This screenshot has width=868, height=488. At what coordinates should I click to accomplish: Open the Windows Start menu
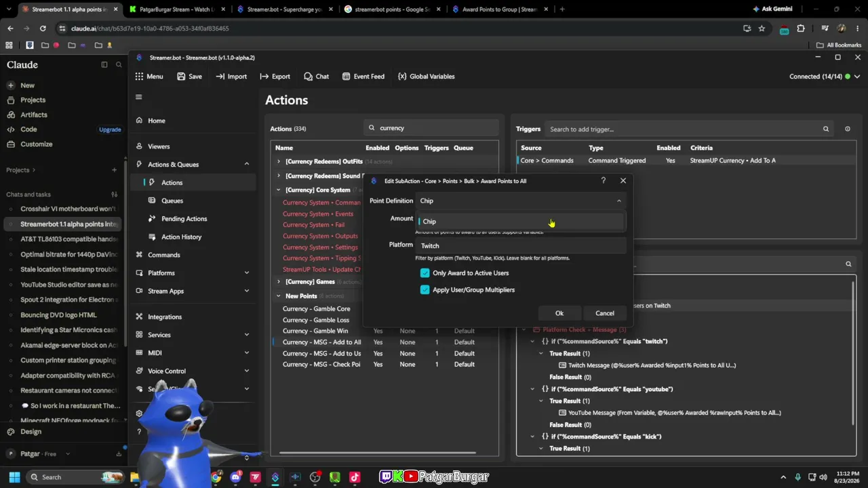tap(14, 477)
